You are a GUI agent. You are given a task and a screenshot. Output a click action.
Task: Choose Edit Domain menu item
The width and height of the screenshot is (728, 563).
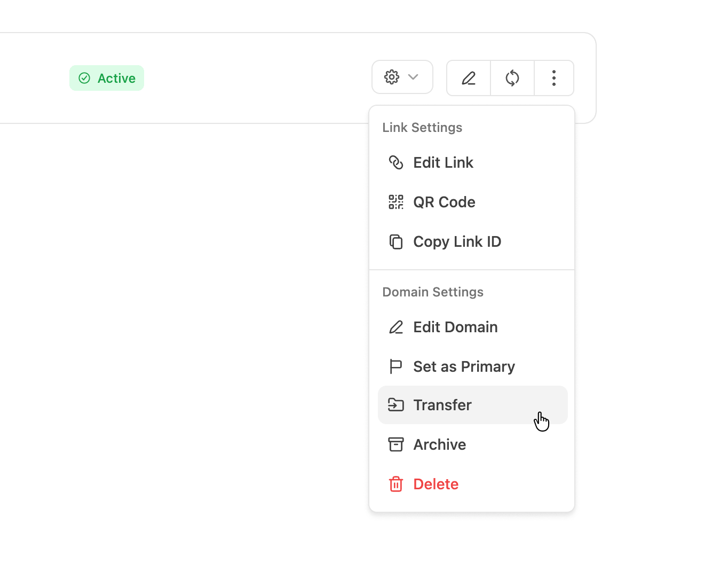473,327
